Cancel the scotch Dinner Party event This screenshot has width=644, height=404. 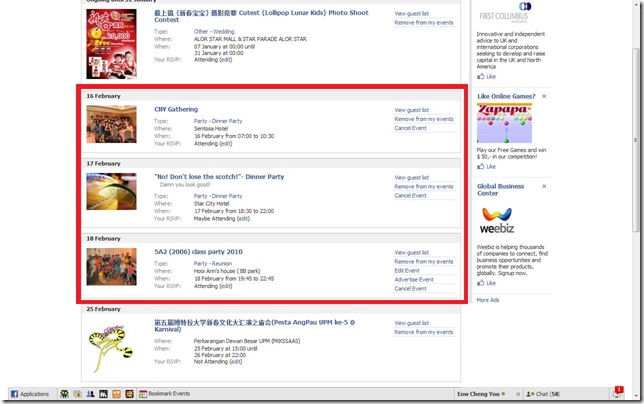coord(410,196)
